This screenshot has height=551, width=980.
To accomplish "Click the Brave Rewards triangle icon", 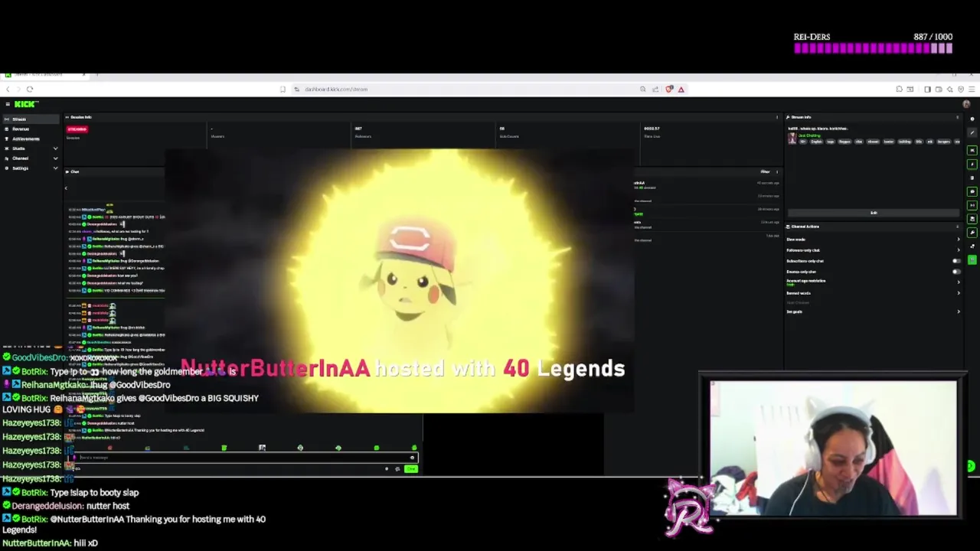I will point(681,89).
